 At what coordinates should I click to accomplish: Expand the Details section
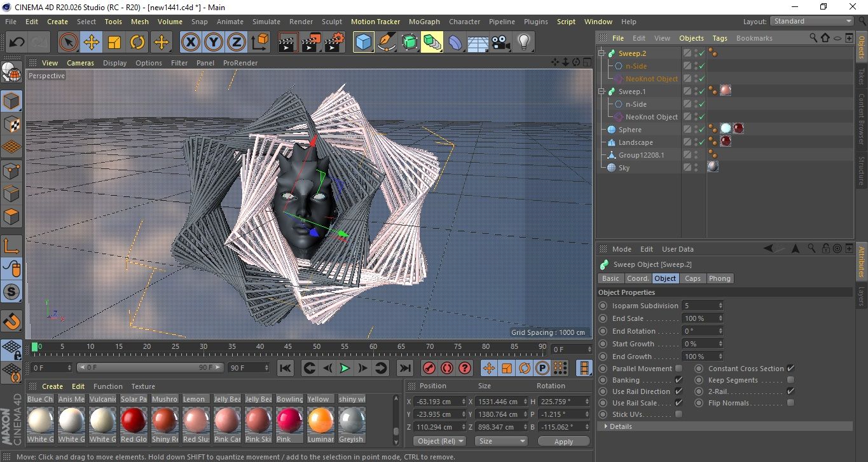pos(620,426)
